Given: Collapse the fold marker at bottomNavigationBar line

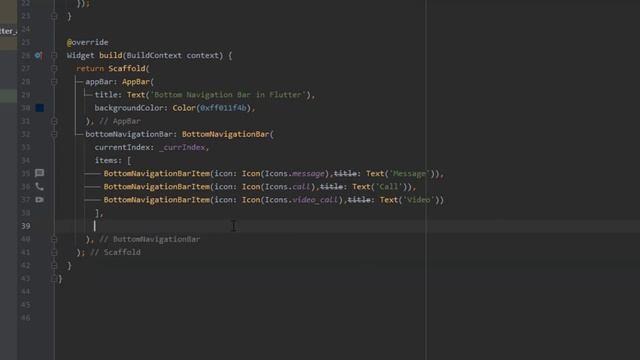Looking at the screenshot, I should (54, 134).
